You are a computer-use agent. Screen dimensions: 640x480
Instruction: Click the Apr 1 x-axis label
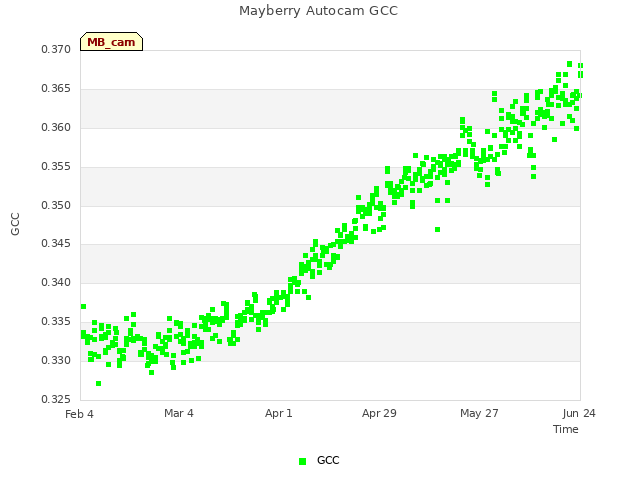279,413
